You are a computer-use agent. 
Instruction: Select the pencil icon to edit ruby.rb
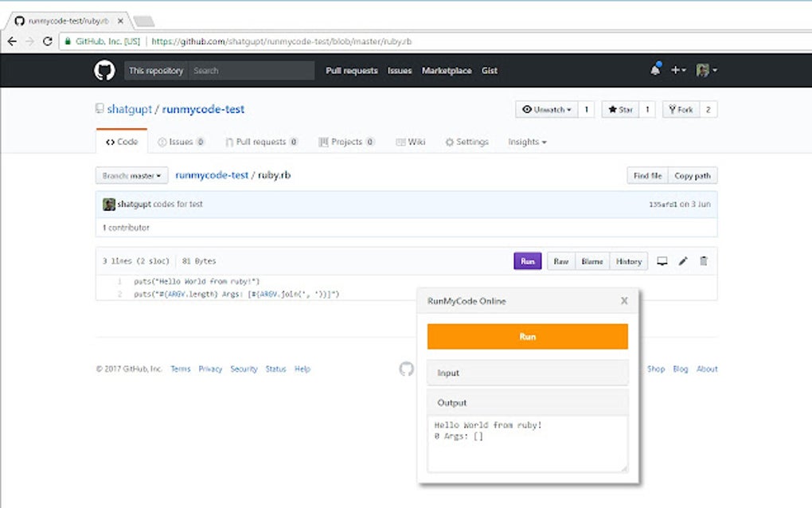point(683,260)
